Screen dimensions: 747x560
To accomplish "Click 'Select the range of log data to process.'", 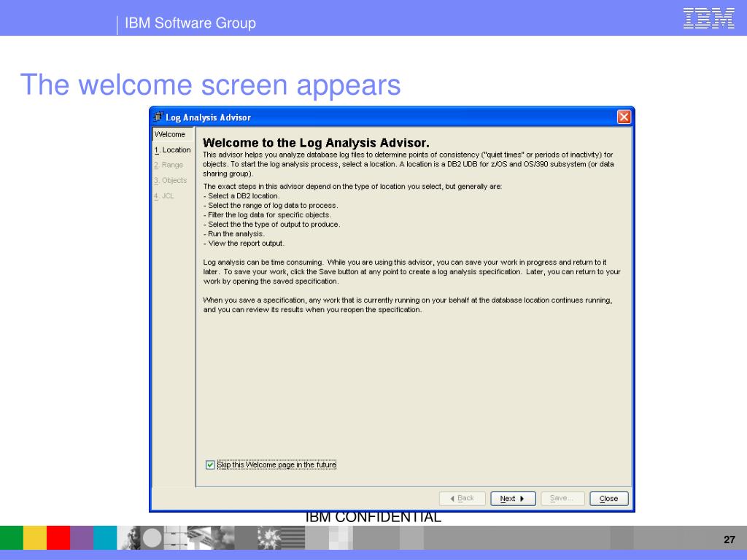I will [271, 205].
